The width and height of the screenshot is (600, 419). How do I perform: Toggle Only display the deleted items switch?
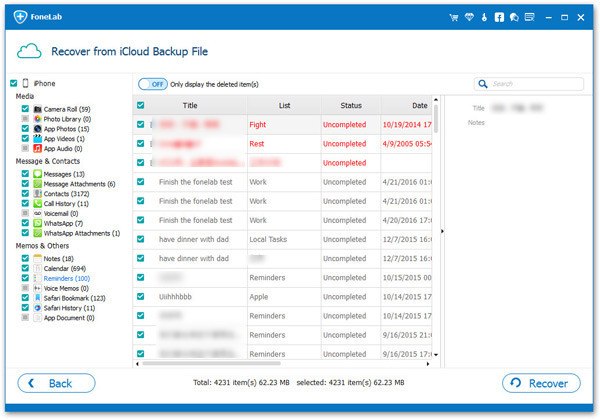pyautogui.click(x=153, y=84)
